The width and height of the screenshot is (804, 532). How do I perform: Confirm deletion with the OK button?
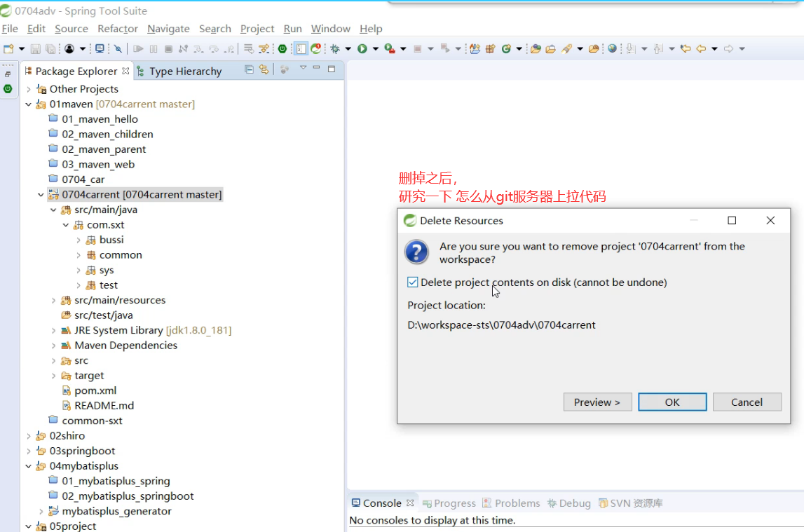pyautogui.click(x=672, y=402)
